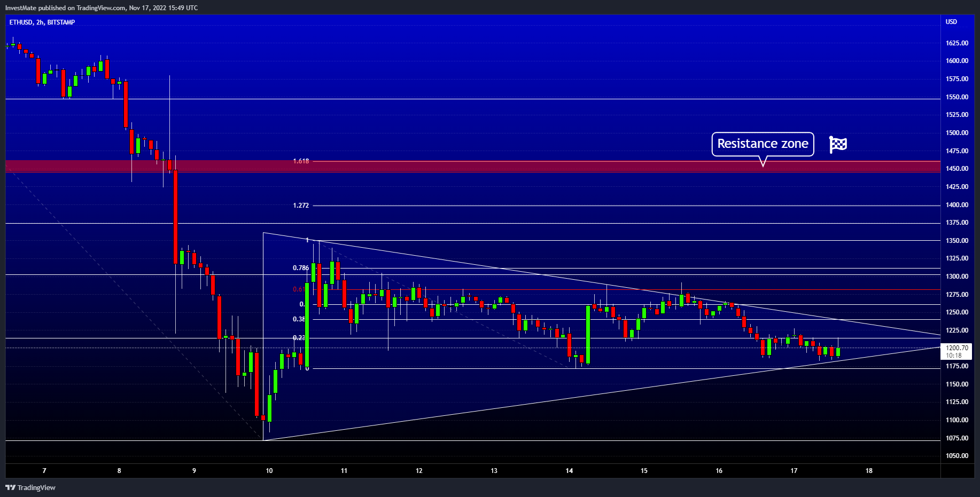The width and height of the screenshot is (980, 497).
Task: Select the 0.786 Fibonacci level label
Action: tap(300, 268)
